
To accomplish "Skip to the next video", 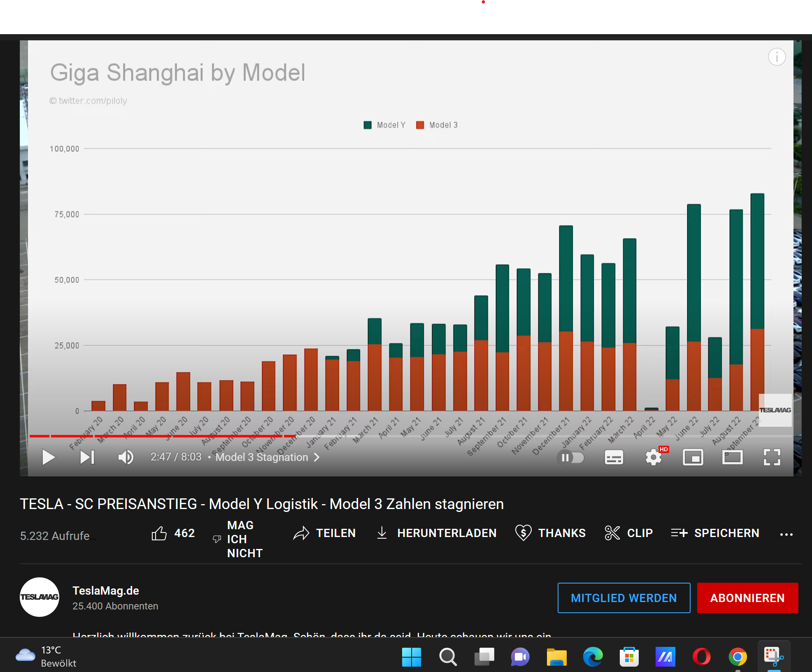I will (x=87, y=457).
